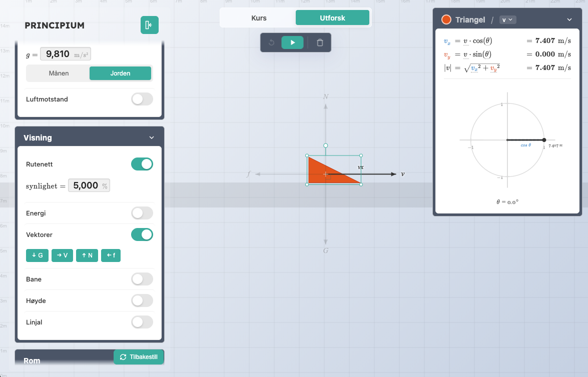Viewport: 588px width, 377px height.
Task: Enable the Luftmotstand switch
Action: (142, 99)
